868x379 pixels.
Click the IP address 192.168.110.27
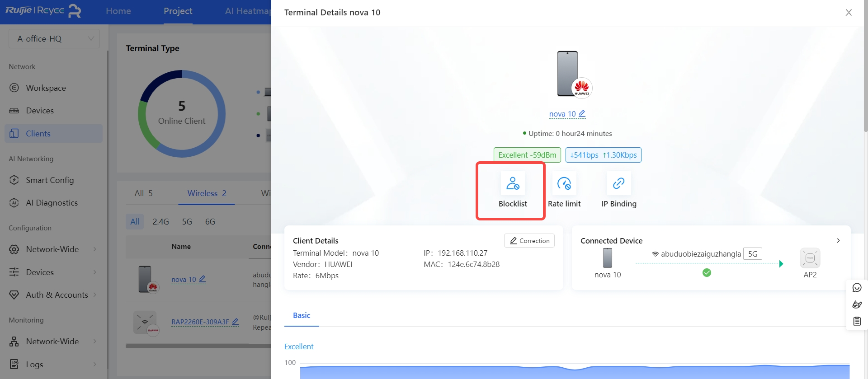[x=462, y=253]
